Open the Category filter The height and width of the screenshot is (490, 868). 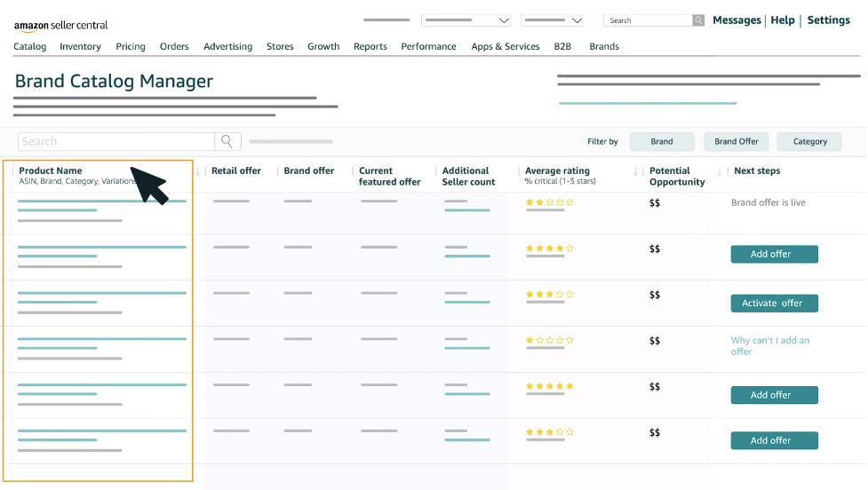click(x=809, y=141)
